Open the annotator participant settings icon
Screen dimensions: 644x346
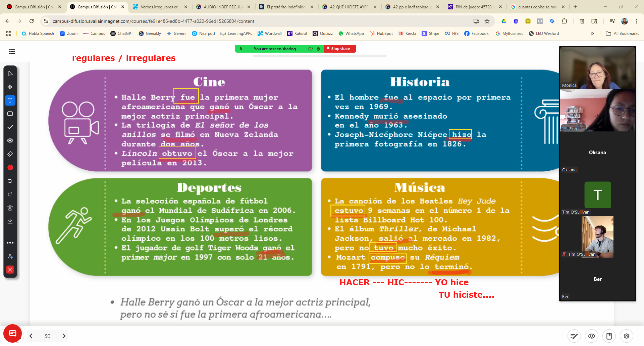pyautogui.click(x=10, y=256)
